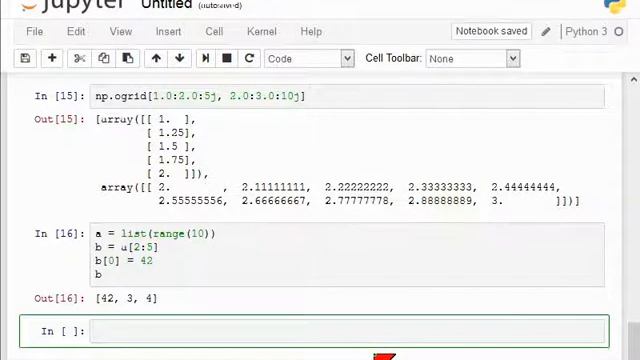Click the Notebook saved notification
Image resolution: width=640 pixels, height=360 pixels.
pos(491,31)
